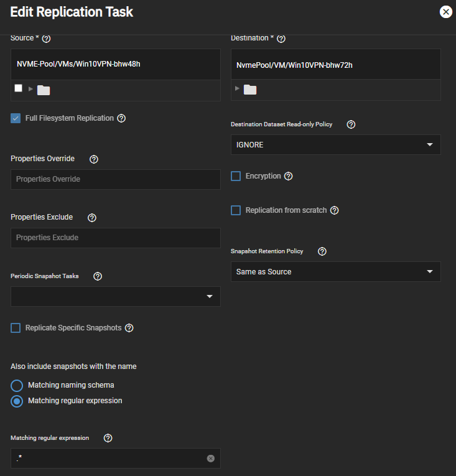Image resolution: width=456 pixels, height=476 pixels.
Task: Open help for Full Filesystem Replication
Action: 121,118
